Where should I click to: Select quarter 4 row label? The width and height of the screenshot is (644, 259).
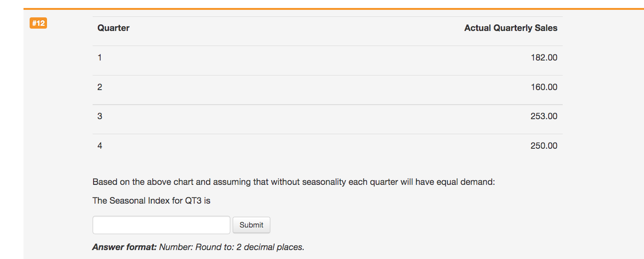coord(100,146)
